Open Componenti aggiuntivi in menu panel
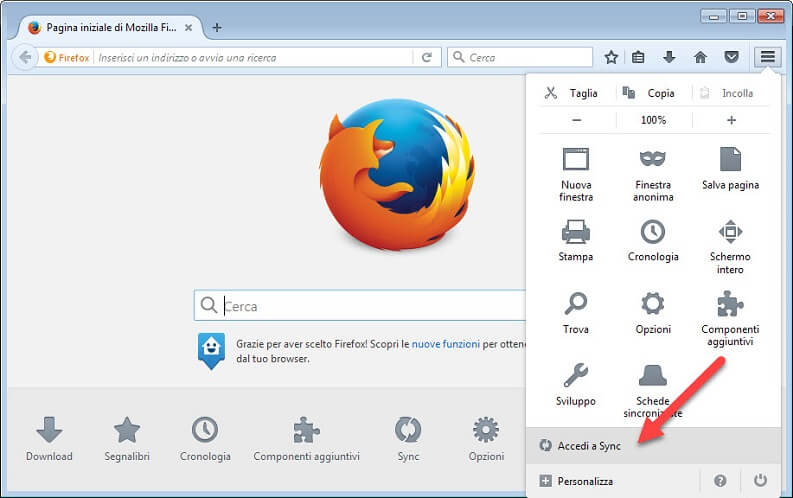This screenshot has height=498, width=793. [730, 319]
